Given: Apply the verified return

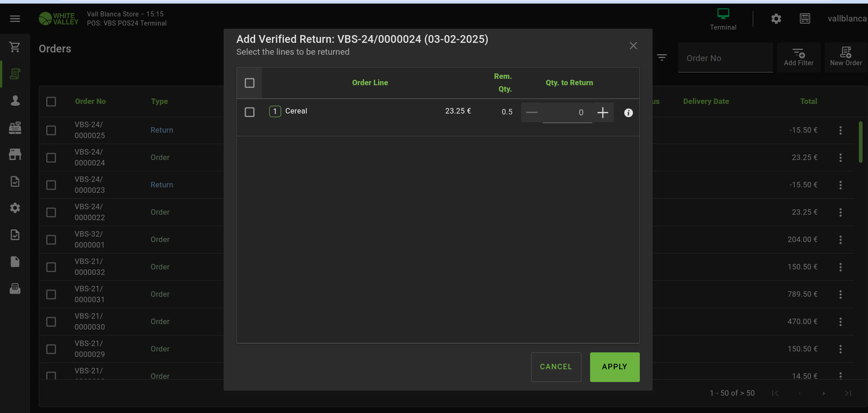Looking at the screenshot, I should pos(615,367).
